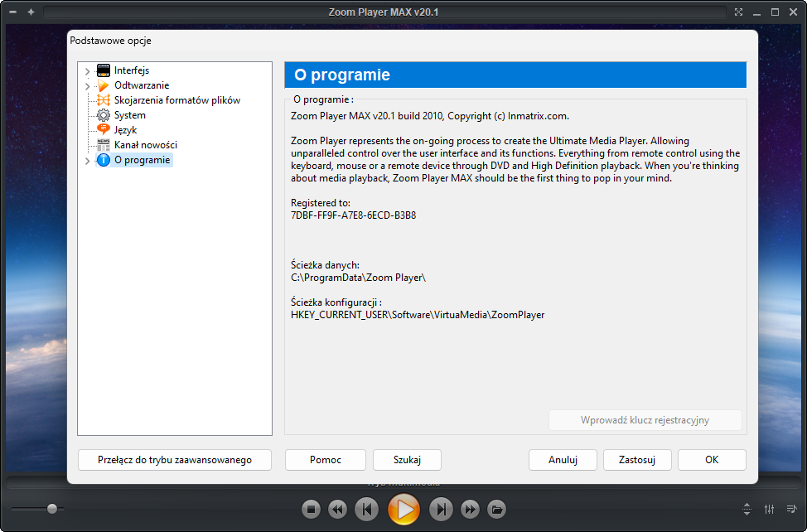This screenshot has width=807, height=532.
Task: Click the path C:\ProgramData\Zoom Player\
Action: [358, 278]
